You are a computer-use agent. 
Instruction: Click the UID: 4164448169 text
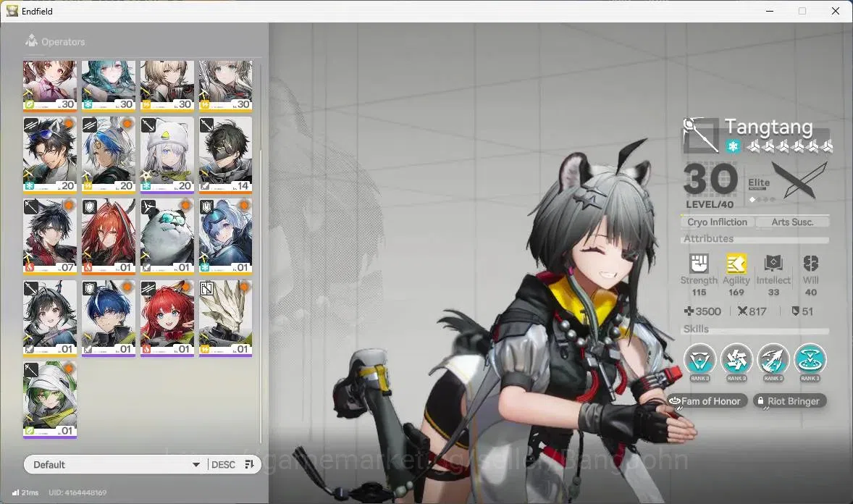point(77,492)
